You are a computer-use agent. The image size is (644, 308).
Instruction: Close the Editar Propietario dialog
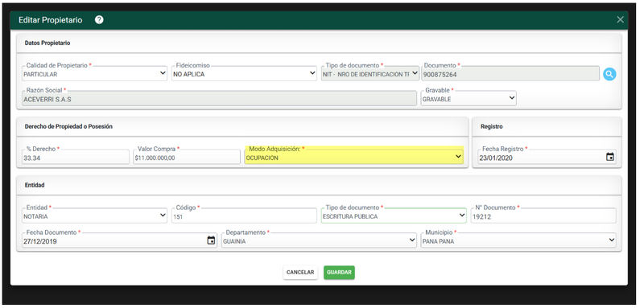pos(620,19)
